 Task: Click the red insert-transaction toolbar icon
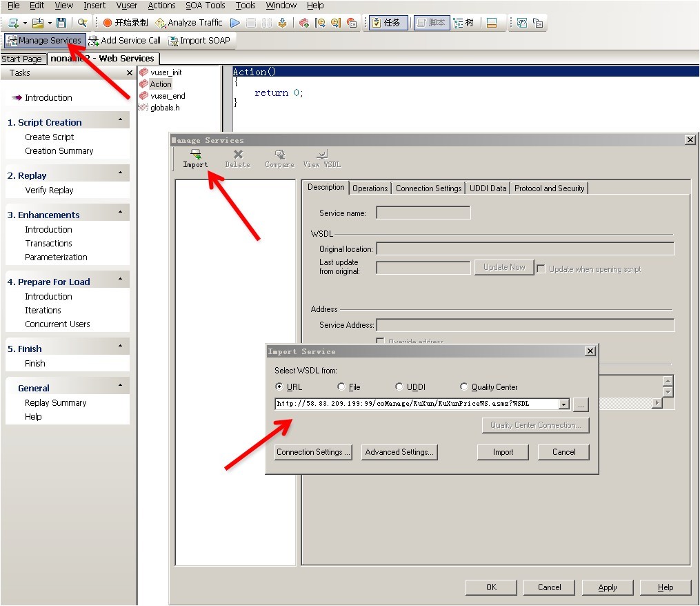click(x=304, y=23)
